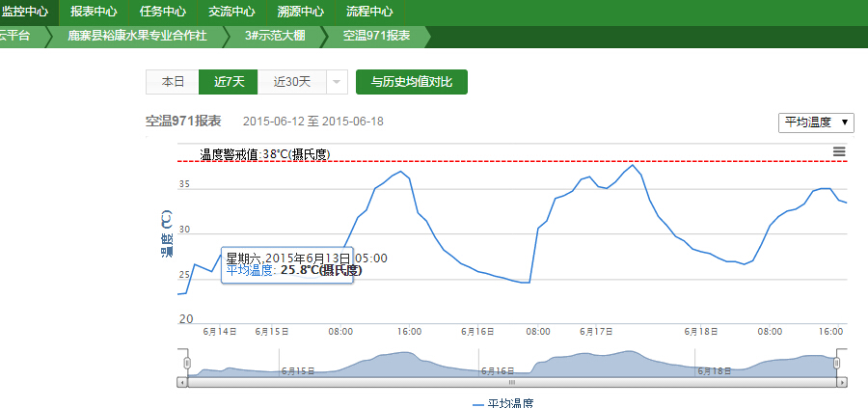Click the navigator scrollbar center grip
The width and height of the screenshot is (868, 408).
pos(512,383)
